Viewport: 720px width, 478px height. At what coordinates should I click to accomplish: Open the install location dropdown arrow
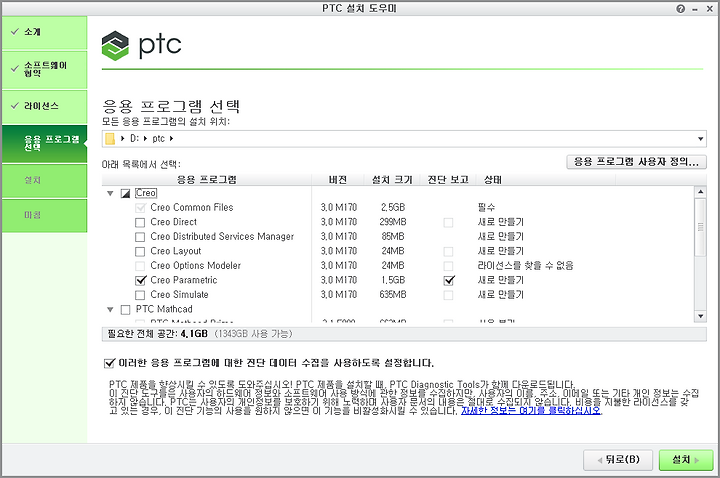pyautogui.click(x=700, y=139)
